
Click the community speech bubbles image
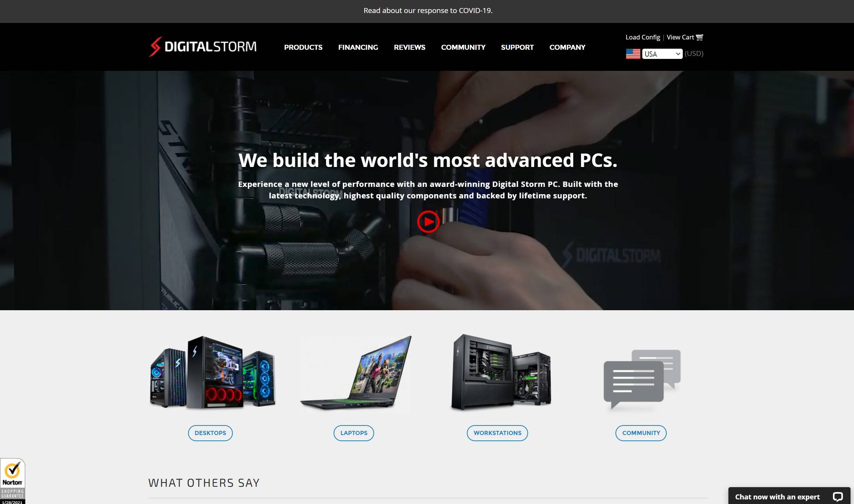tap(641, 379)
